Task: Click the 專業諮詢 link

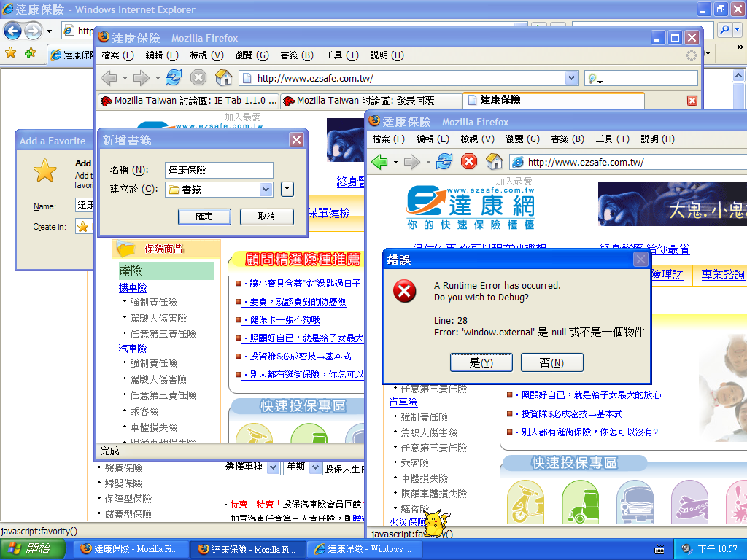Action: point(723,274)
